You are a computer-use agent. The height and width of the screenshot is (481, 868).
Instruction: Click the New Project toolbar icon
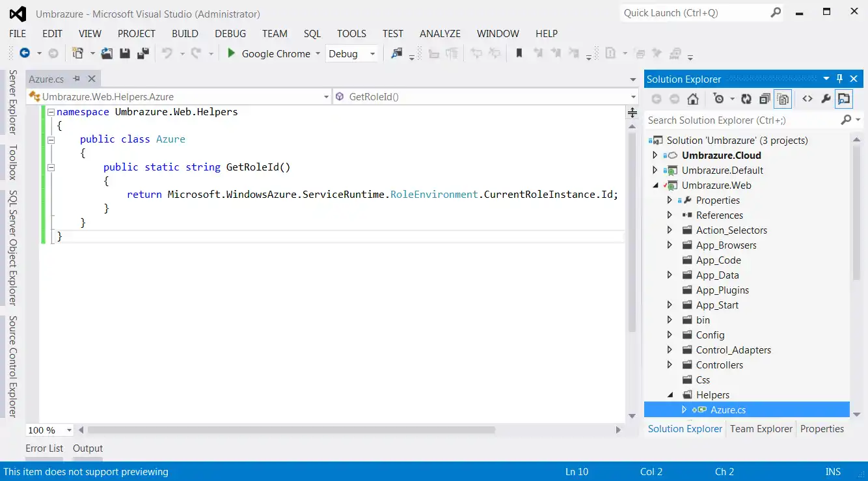pyautogui.click(x=78, y=53)
